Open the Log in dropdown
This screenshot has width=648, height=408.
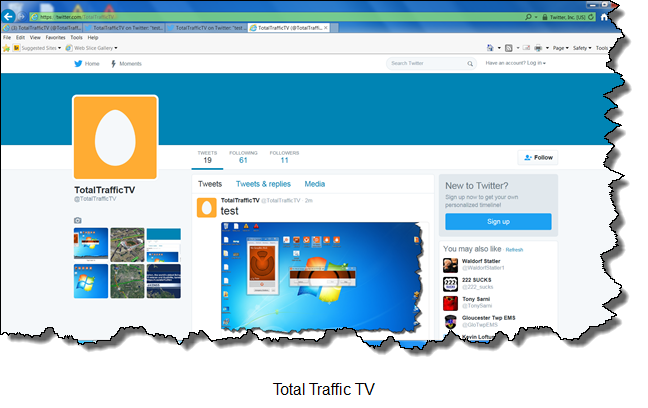click(515, 63)
